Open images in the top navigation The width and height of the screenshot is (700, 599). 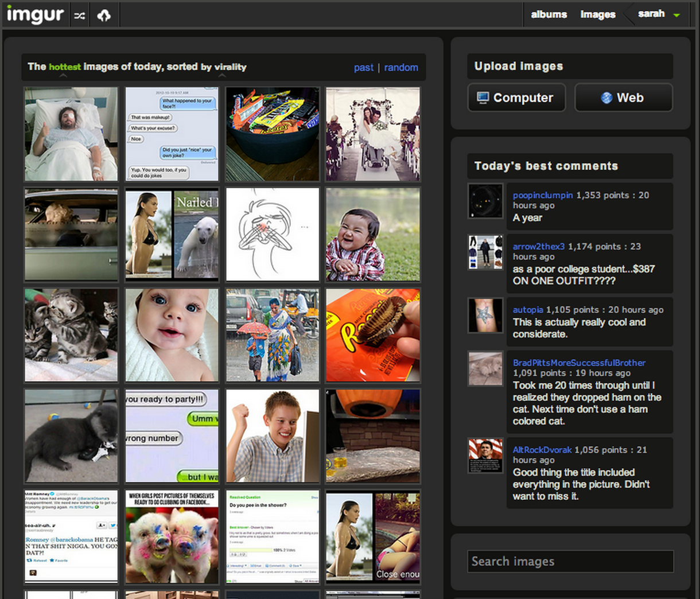[597, 15]
